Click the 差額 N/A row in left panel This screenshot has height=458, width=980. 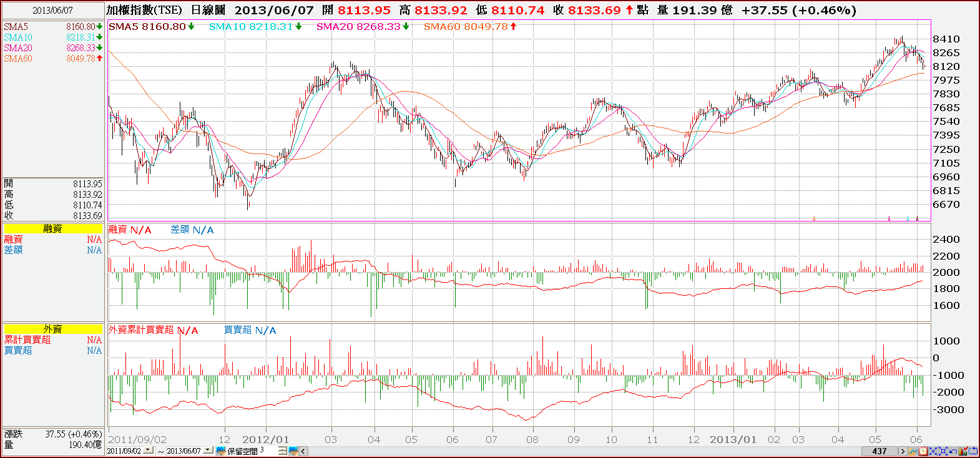tap(53, 250)
